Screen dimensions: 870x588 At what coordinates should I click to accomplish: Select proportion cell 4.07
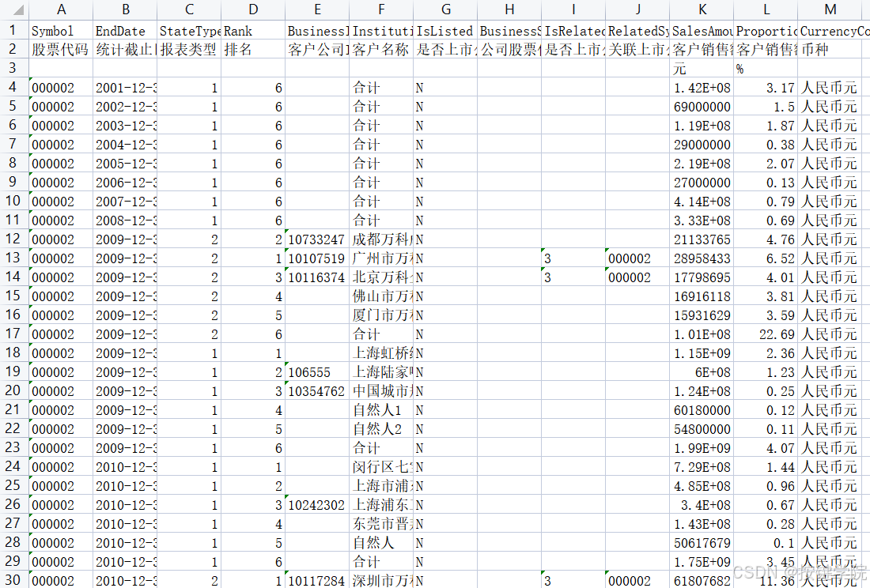tap(766, 448)
